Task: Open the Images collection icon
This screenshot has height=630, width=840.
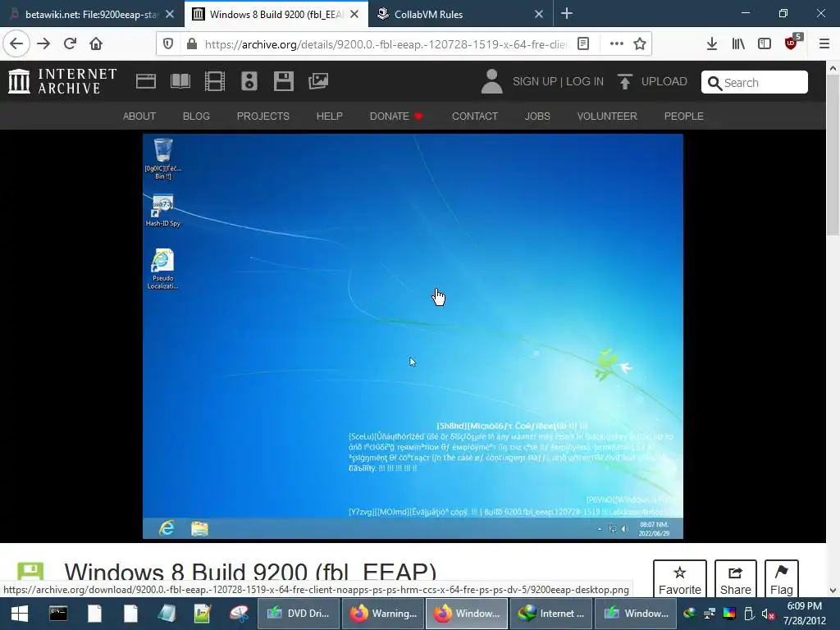Action: click(x=318, y=81)
